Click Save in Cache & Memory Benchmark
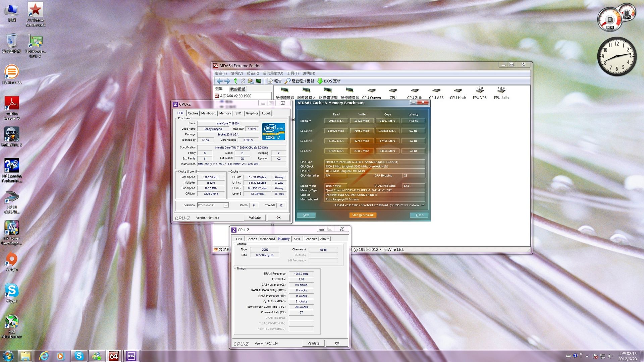Screen dimensions: 644x362 pyautogui.click(x=306, y=215)
